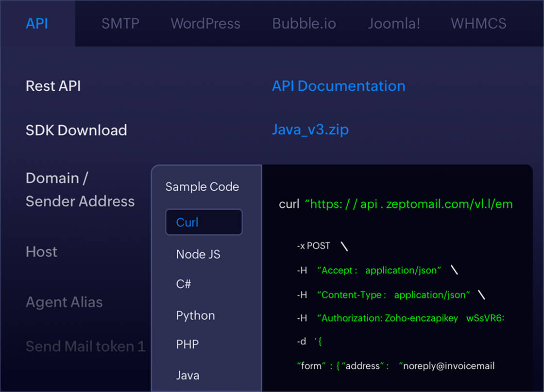Viewport: 544px width, 392px height.
Task: Open the Bubble.io tab
Action: pos(304,24)
